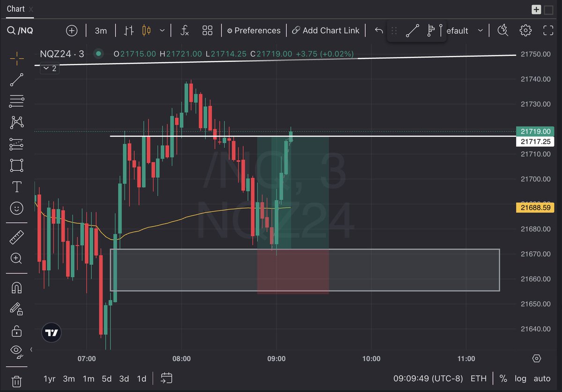Image resolution: width=562 pixels, height=392 pixels.
Task: Click the 21688.59 moving average label
Action: 534,207
